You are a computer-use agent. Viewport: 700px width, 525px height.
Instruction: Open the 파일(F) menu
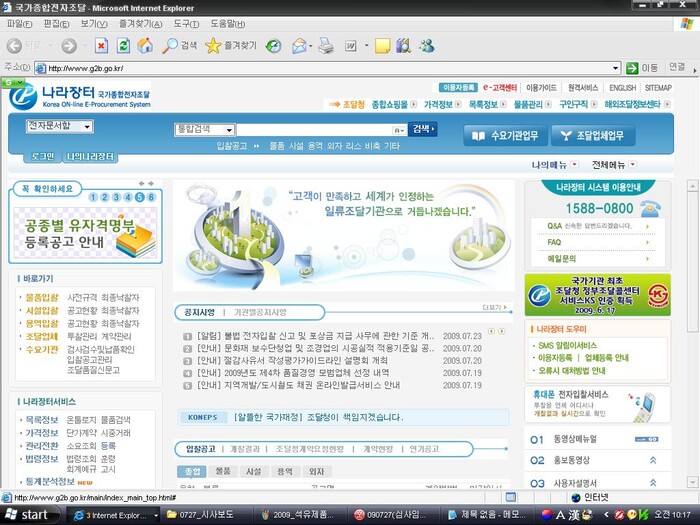coord(19,24)
